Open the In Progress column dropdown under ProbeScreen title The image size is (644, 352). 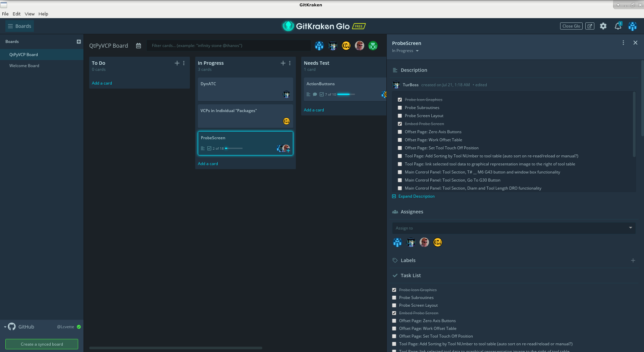406,51
